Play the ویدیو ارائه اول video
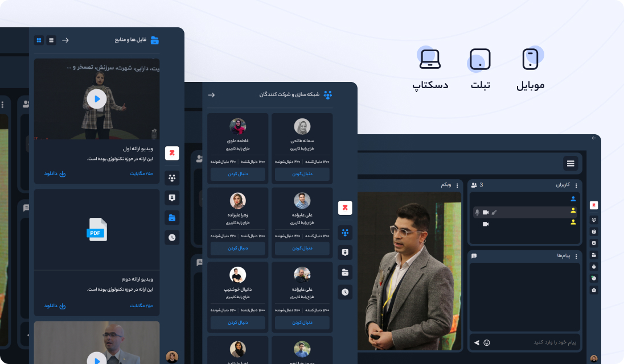 click(97, 99)
